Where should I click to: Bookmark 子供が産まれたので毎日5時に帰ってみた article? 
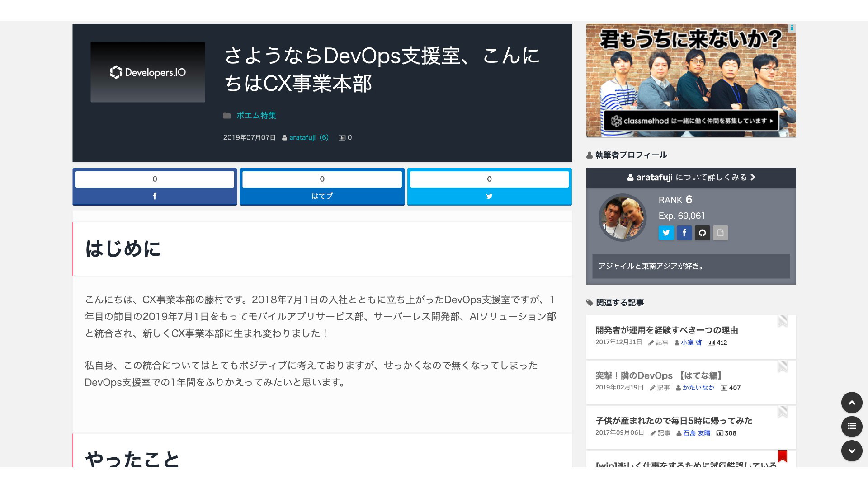[x=783, y=412]
